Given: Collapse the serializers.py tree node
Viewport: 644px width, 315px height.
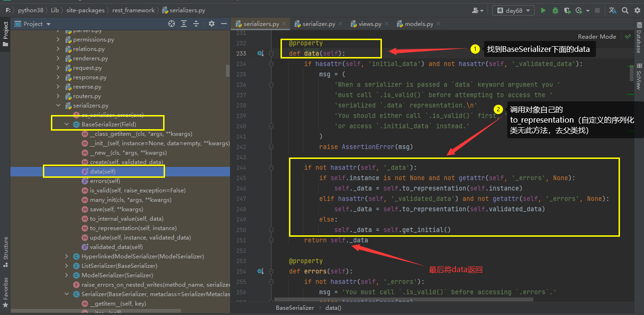Looking at the screenshot, I should tap(58, 106).
